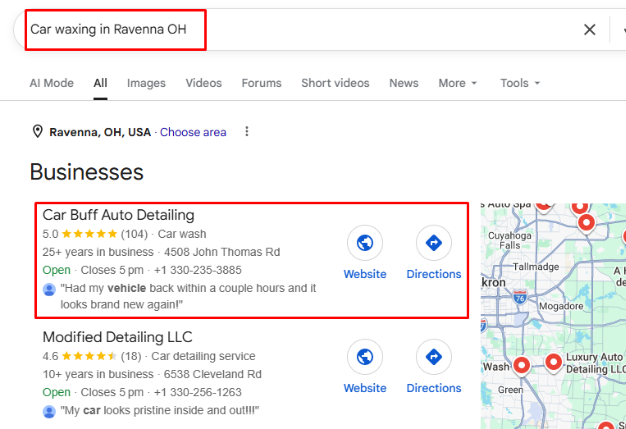Click the address 6538 Cleveland Rd

[x=212, y=374]
